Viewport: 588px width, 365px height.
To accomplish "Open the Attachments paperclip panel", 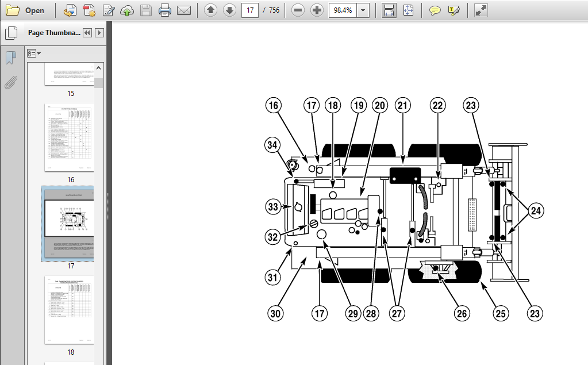I will [11, 83].
